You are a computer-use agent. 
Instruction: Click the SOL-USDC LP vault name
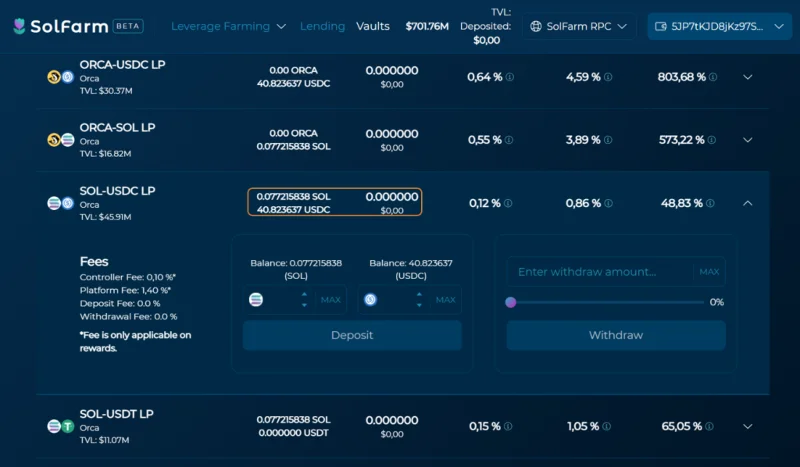tap(117, 191)
